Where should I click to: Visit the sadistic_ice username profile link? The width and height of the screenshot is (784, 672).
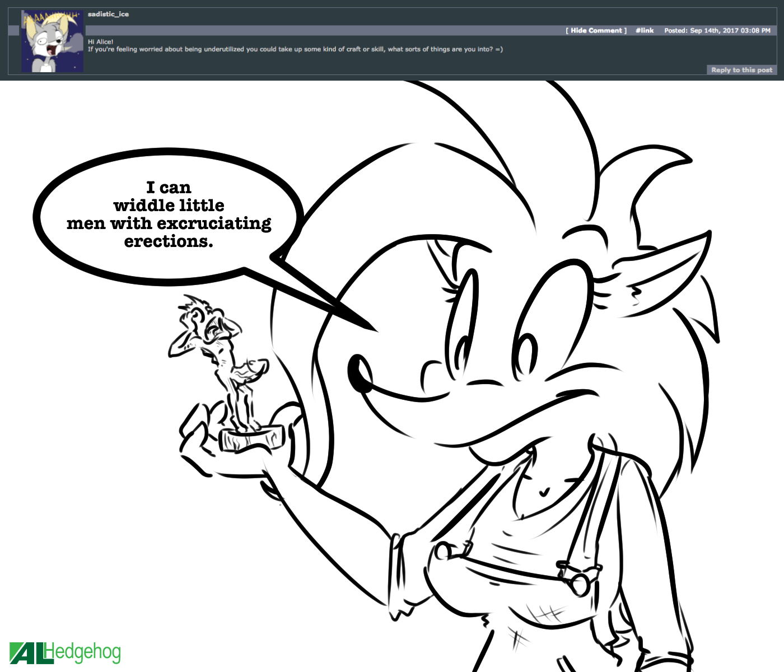(108, 14)
